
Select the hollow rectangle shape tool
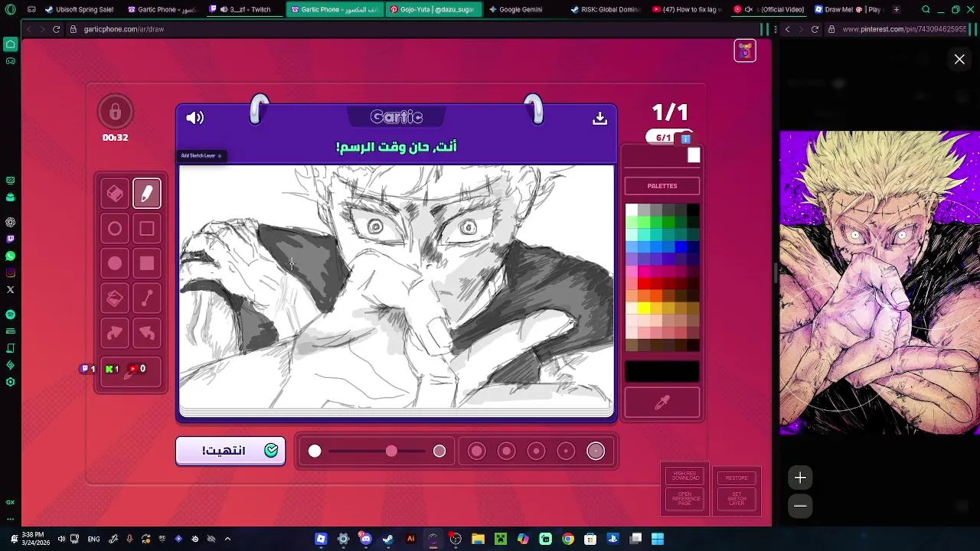(x=147, y=228)
